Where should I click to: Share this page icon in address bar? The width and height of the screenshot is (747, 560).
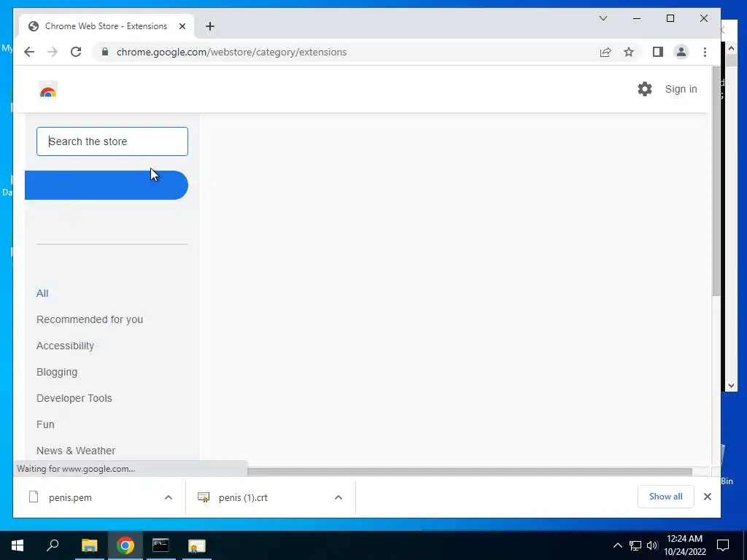(x=605, y=52)
